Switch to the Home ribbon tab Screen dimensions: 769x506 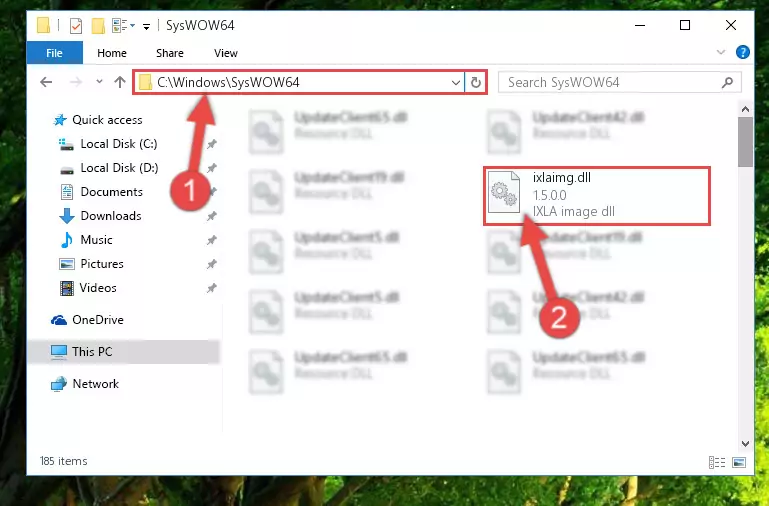tap(112, 53)
